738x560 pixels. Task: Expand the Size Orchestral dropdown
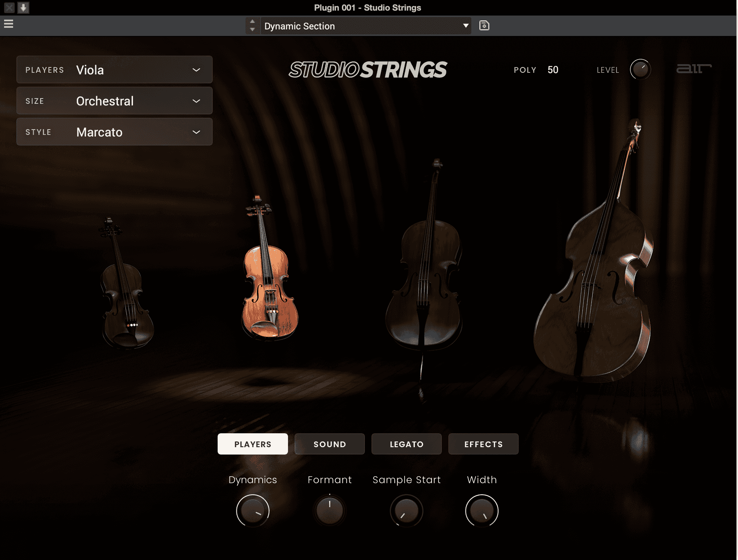coord(115,101)
